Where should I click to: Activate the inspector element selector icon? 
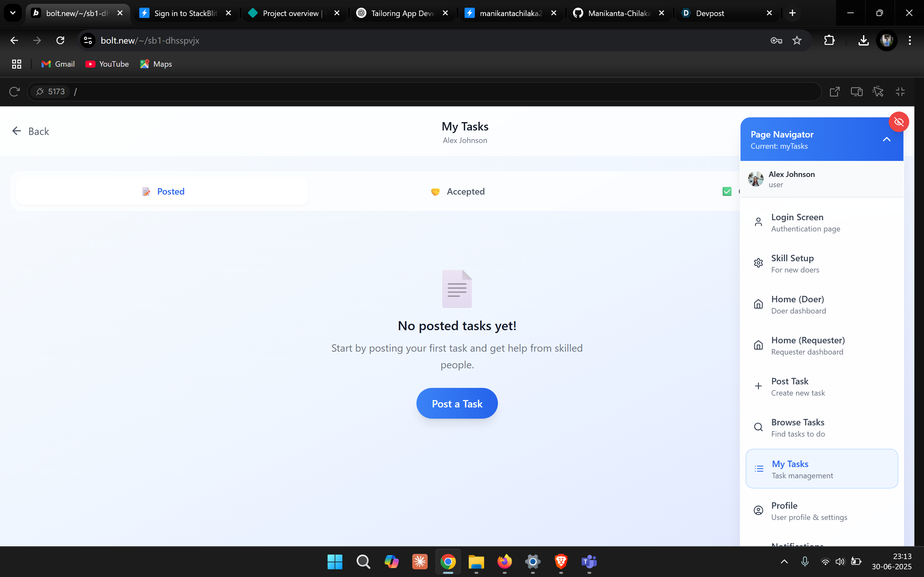pyautogui.click(x=878, y=92)
